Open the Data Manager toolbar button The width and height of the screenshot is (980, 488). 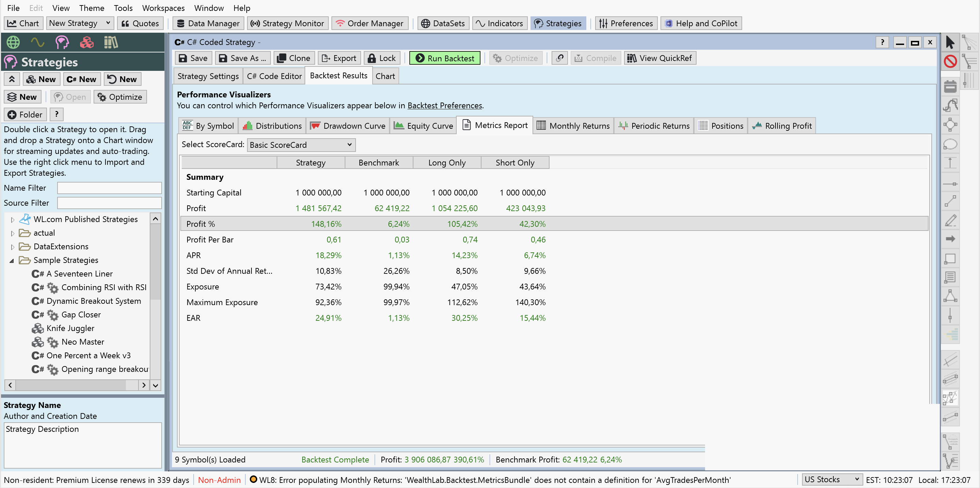(x=208, y=23)
